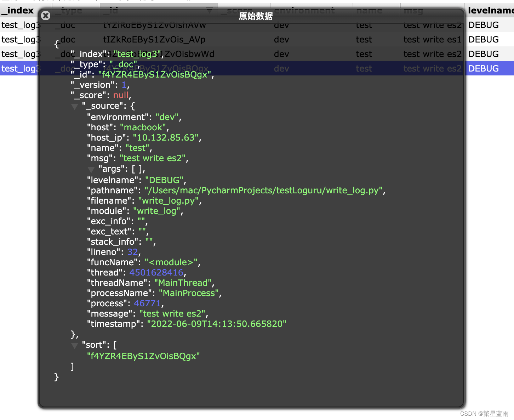The width and height of the screenshot is (514, 420).
Task: Collapse the "args" array triangle
Action: pos(91,170)
